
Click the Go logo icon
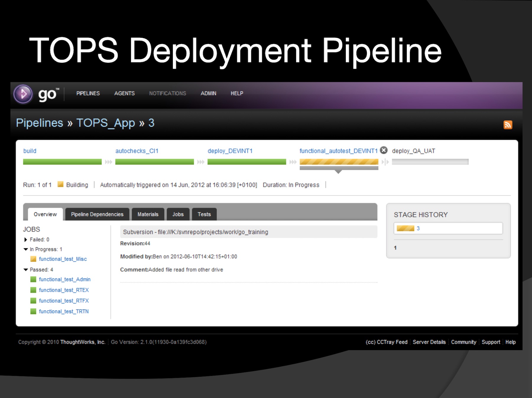(x=23, y=94)
